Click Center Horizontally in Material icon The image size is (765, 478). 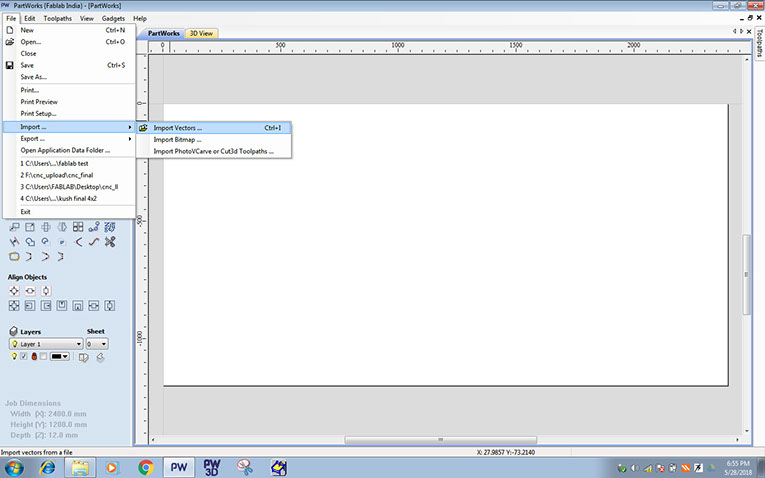click(30, 291)
